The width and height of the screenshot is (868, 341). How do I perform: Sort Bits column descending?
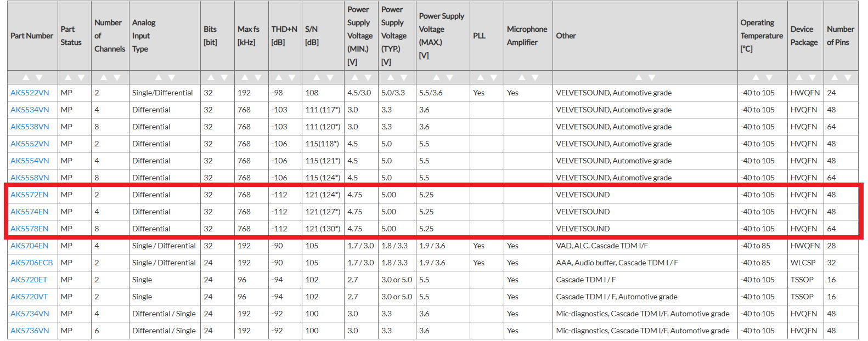pos(224,77)
